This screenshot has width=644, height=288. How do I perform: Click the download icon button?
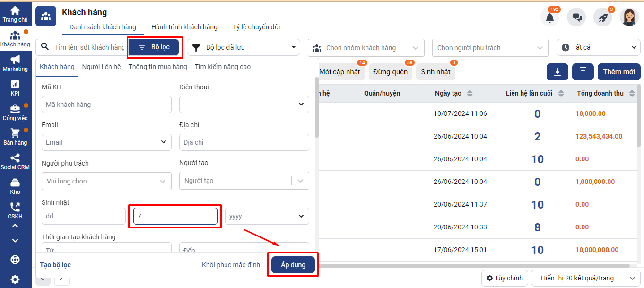click(557, 72)
